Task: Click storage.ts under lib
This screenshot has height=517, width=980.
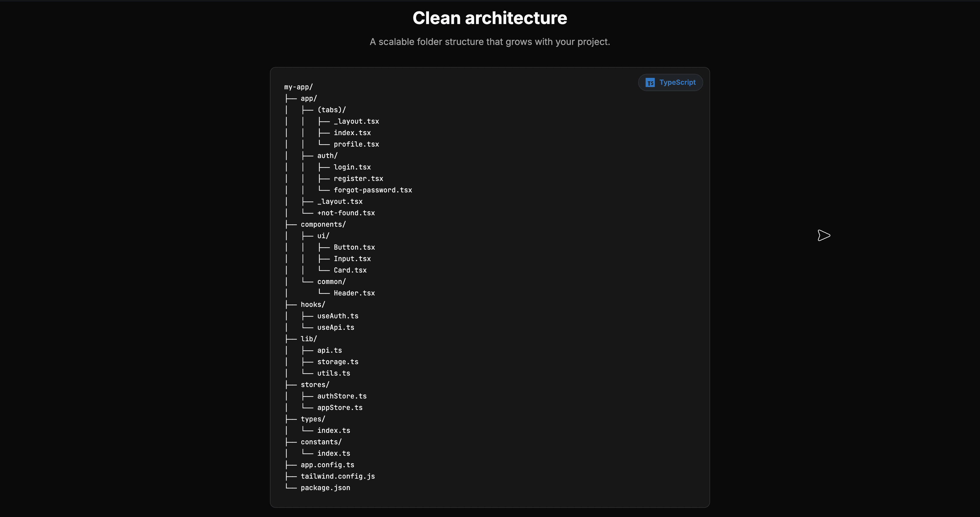Action: point(338,362)
